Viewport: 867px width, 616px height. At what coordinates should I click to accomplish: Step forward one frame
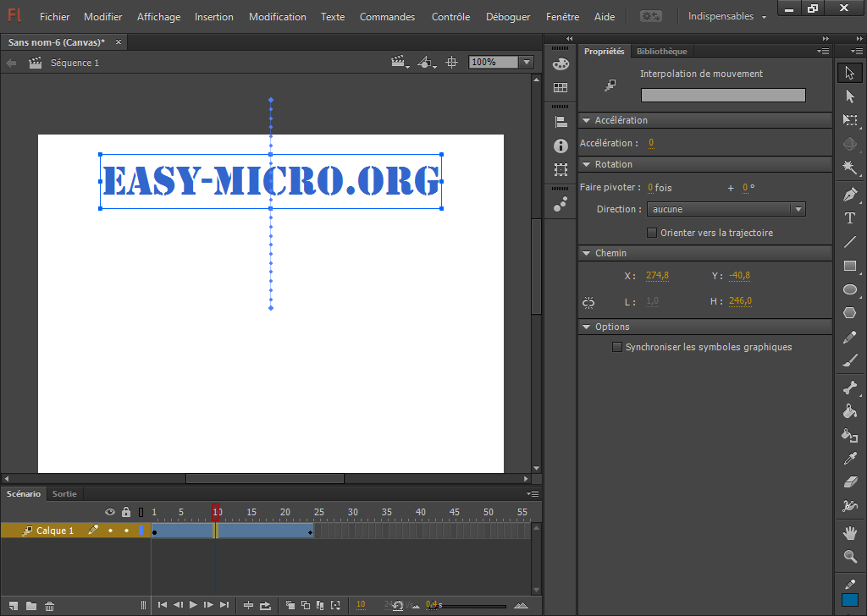coord(208,604)
